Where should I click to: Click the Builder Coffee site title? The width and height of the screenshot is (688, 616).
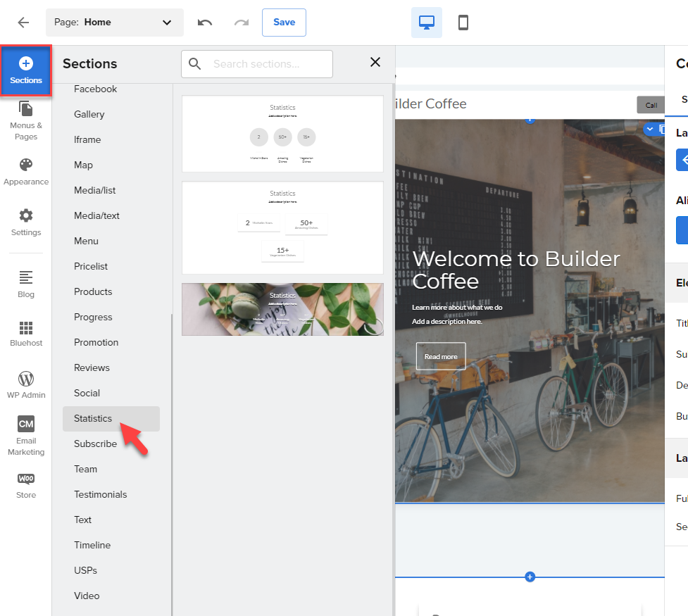pyautogui.click(x=430, y=104)
